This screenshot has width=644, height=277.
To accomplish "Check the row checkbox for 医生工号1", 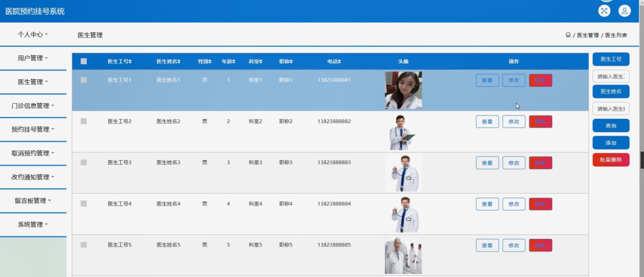I will (x=84, y=80).
